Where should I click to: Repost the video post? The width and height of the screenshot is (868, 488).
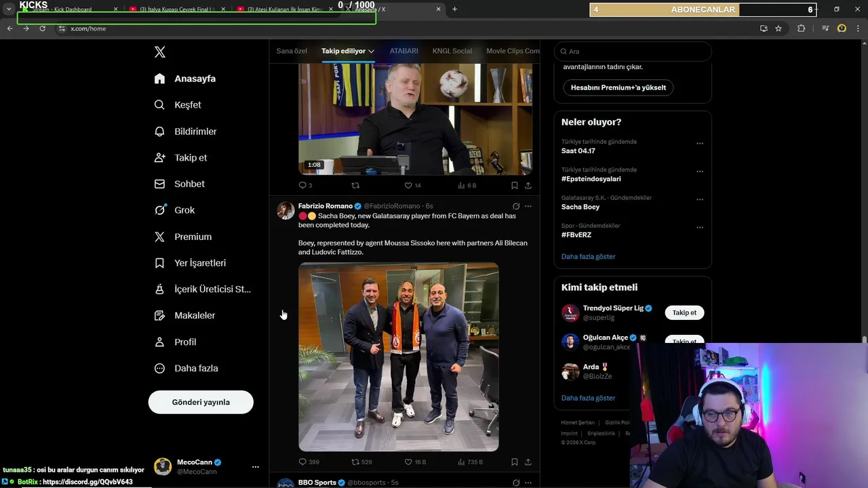[355, 185]
